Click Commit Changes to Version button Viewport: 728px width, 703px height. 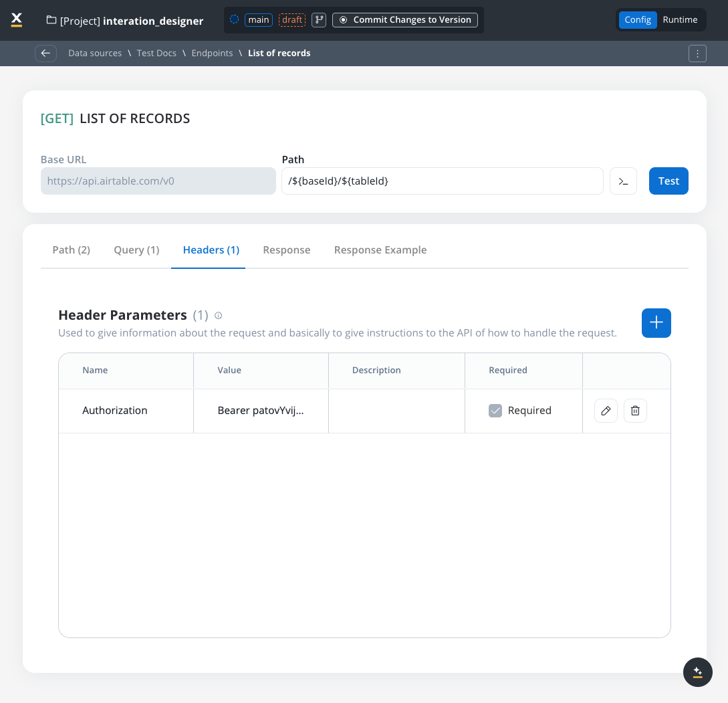[405, 20]
